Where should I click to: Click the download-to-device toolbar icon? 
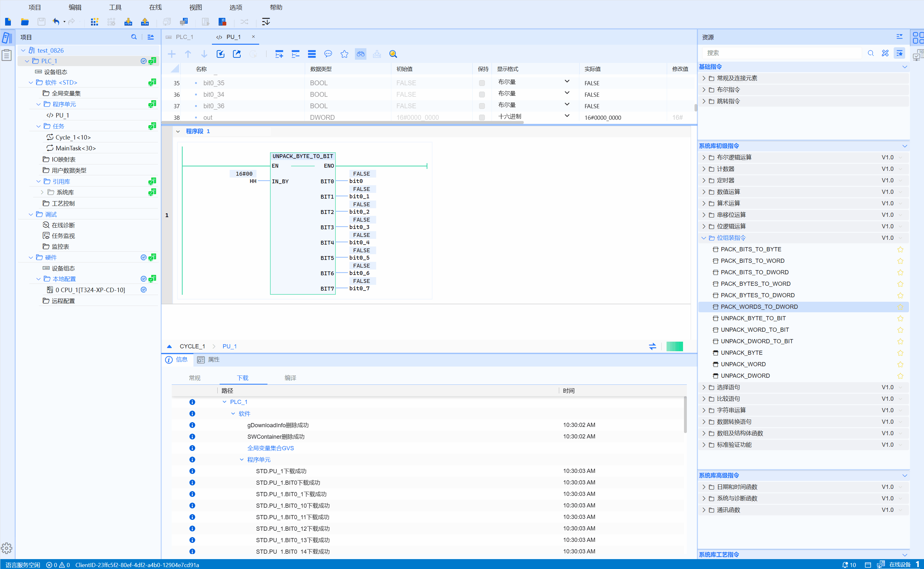[128, 22]
